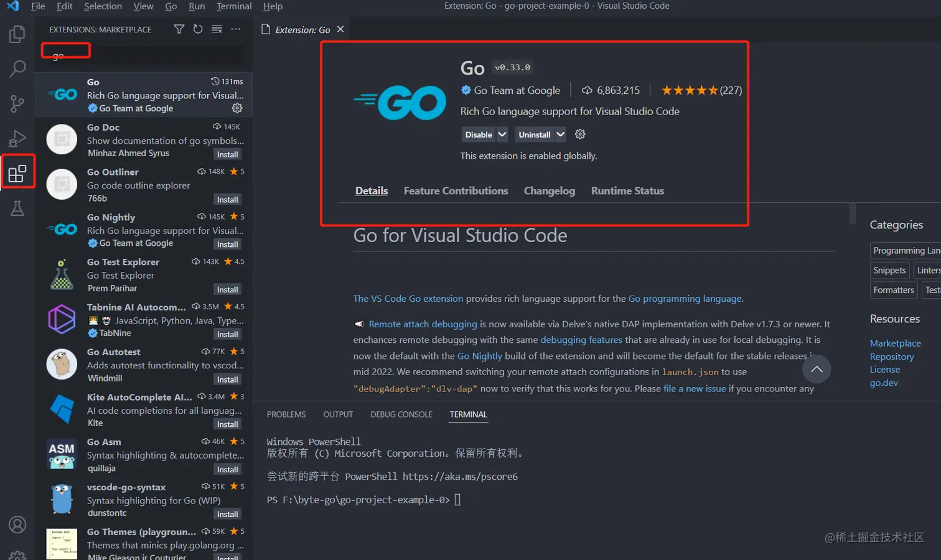Open the Edit menu
This screenshot has width=941, height=560.
[65, 6]
